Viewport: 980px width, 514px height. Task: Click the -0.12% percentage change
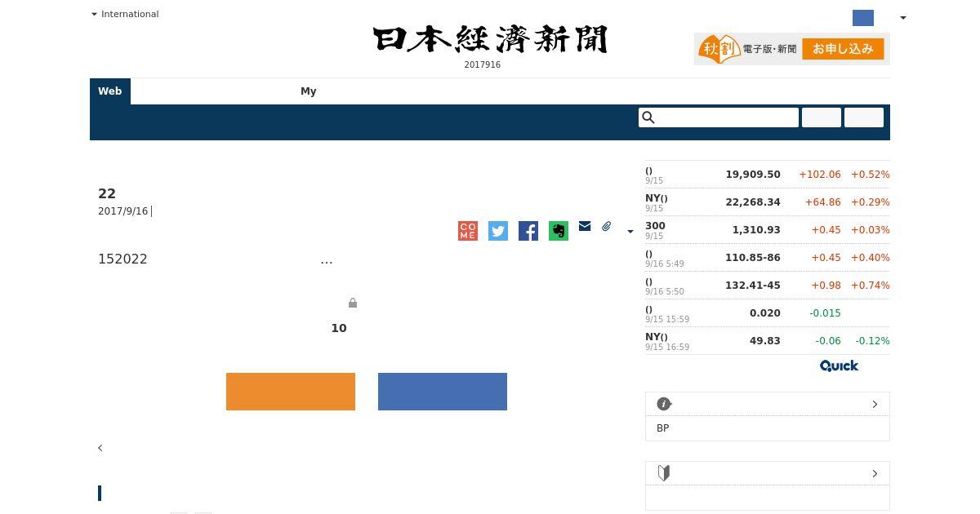872,341
